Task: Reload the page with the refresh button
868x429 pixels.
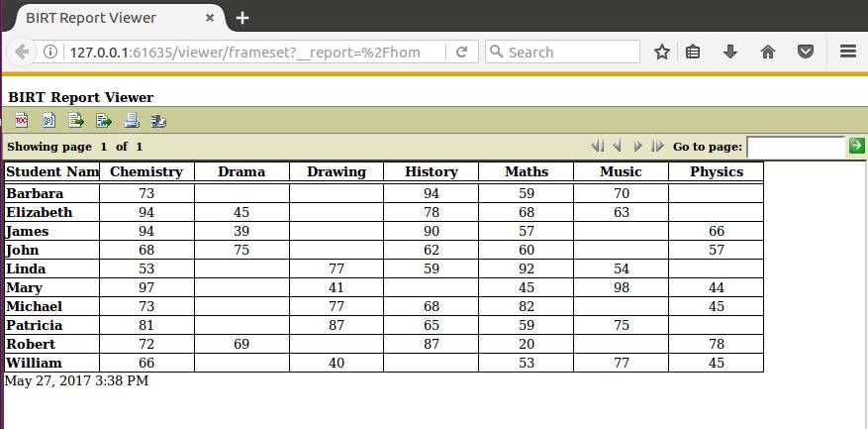Action: pos(461,53)
